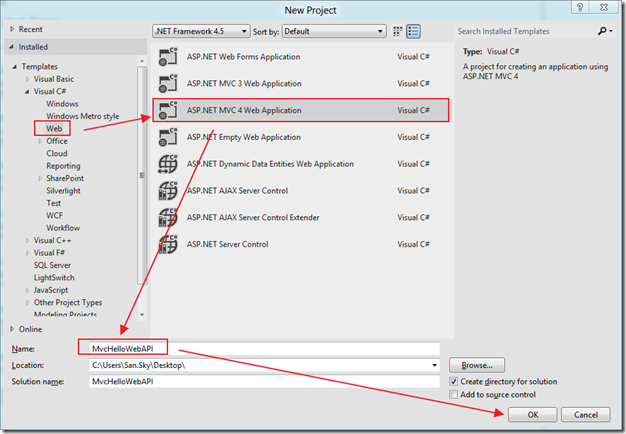
Task: Select the Windows Metro style category
Action: (83, 116)
